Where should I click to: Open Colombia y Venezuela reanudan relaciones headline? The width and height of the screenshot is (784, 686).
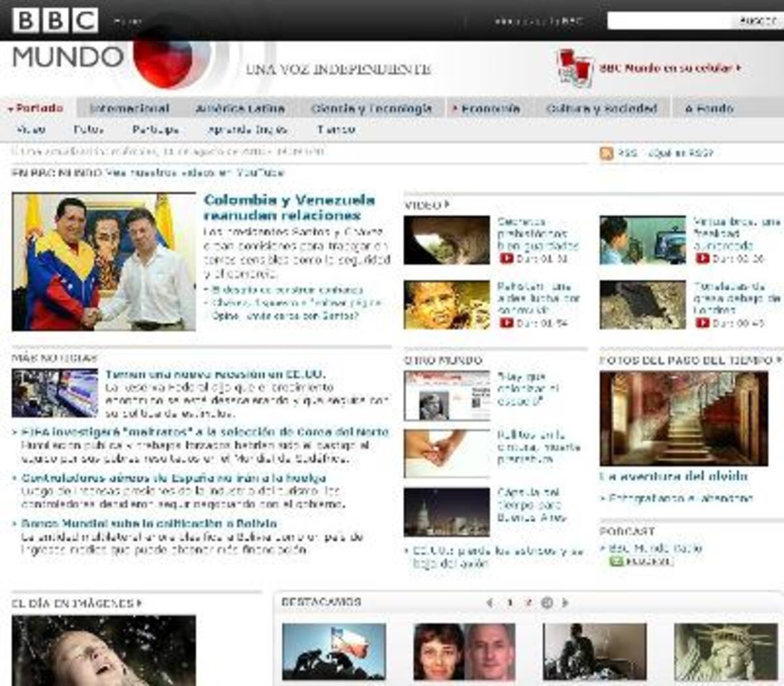click(289, 207)
